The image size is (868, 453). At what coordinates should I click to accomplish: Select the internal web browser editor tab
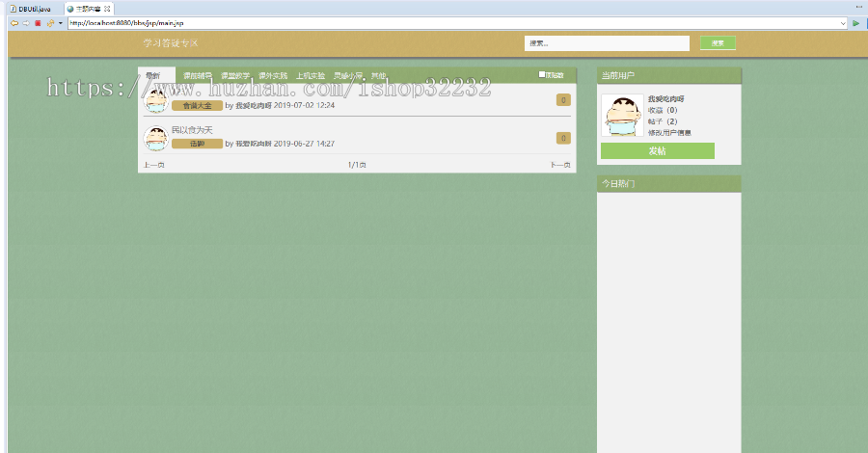pyautogui.click(x=89, y=9)
